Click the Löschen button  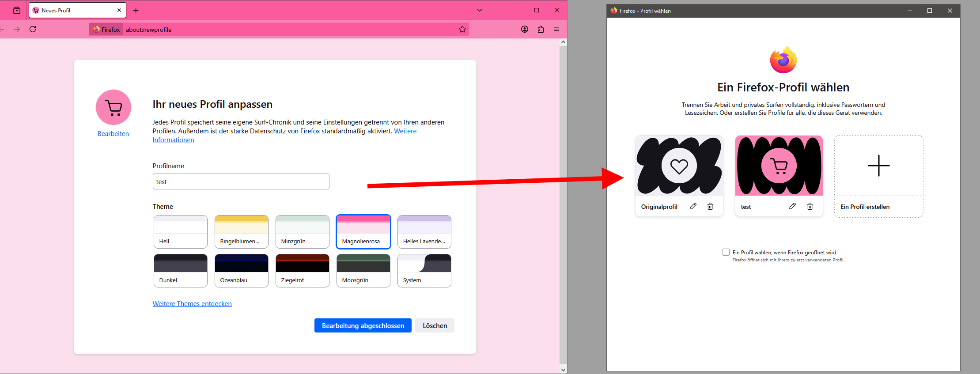(x=435, y=325)
